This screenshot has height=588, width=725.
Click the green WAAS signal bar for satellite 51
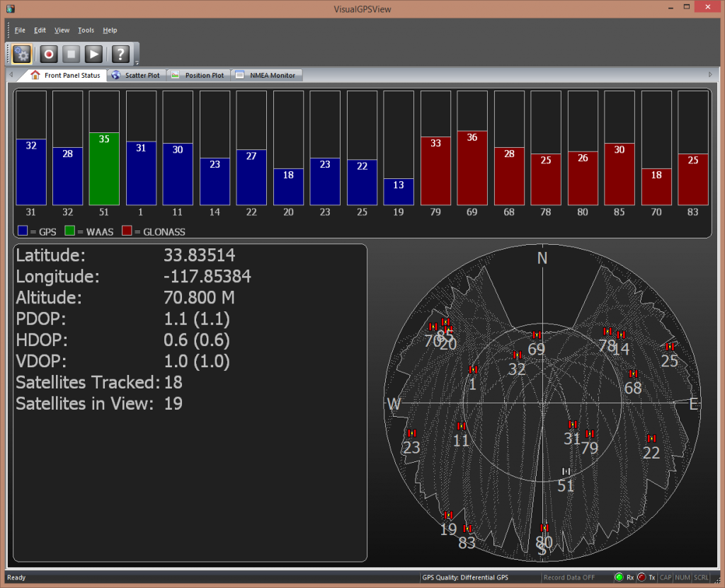tap(103, 166)
